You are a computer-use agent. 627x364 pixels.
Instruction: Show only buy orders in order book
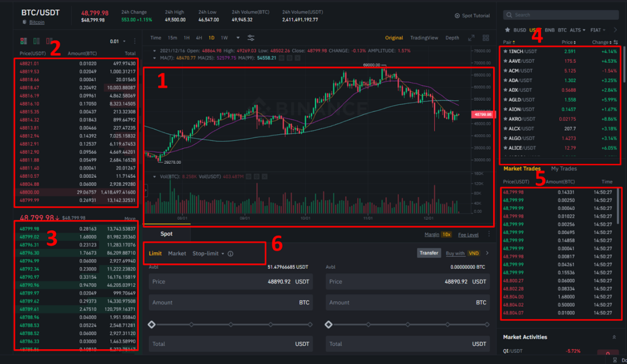click(37, 41)
